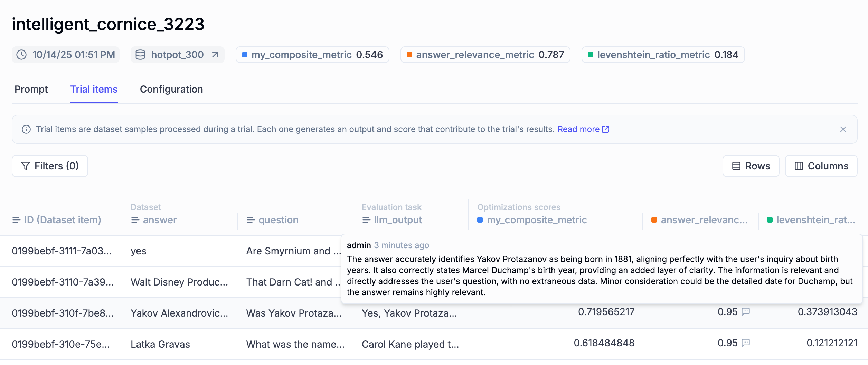Select the Trial items tab
Viewport: 868px width, 365px height.
[x=94, y=89]
